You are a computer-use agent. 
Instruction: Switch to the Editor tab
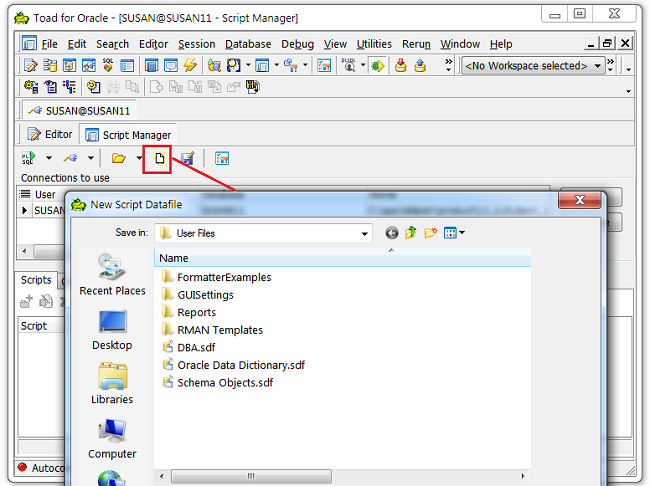50,134
